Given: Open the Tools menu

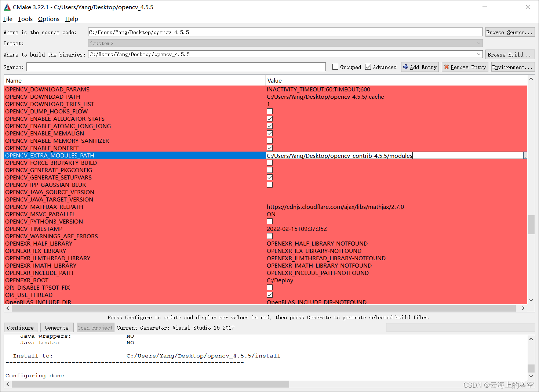Looking at the screenshot, I should 25,19.
